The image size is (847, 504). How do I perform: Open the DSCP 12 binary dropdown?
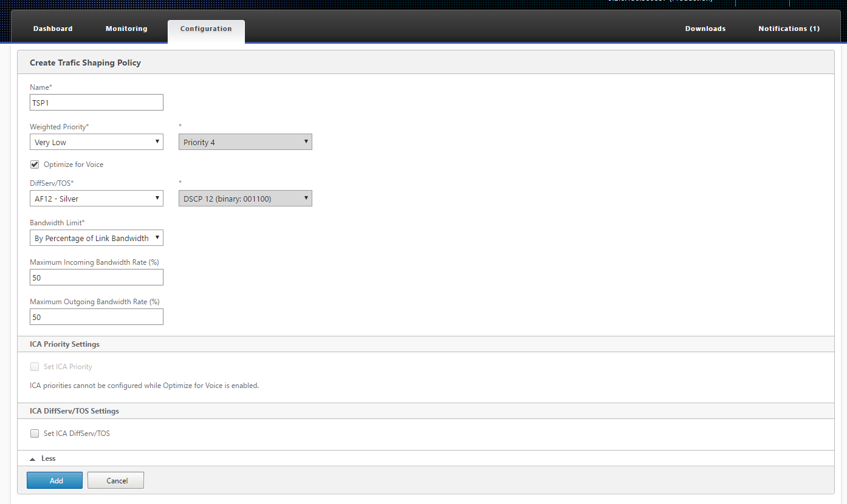click(245, 199)
